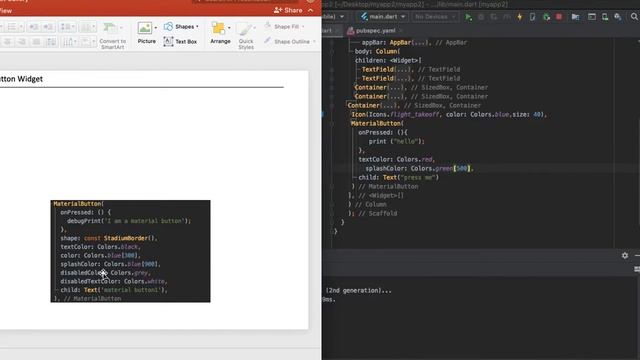Close the pubspec.yaml tab
The width and height of the screenshot is (640, 360).
401,31
